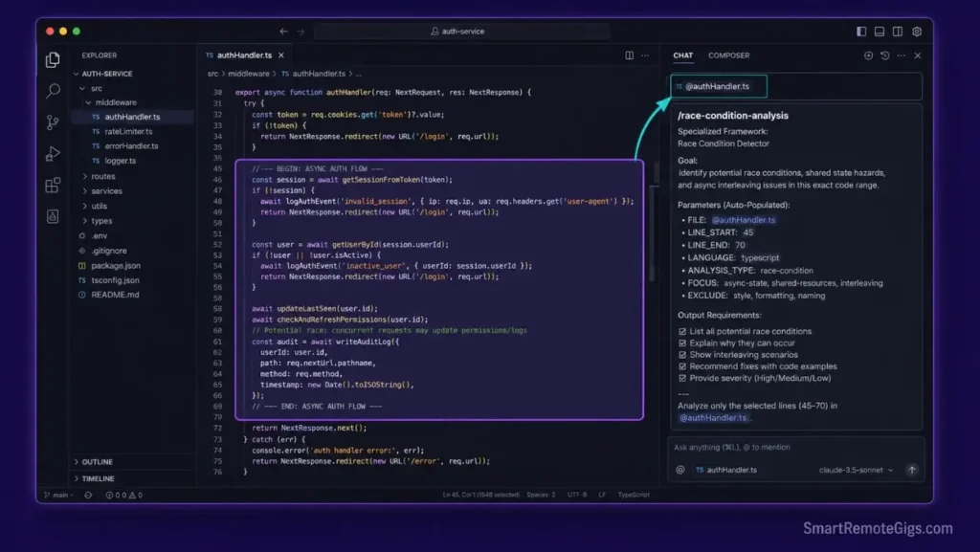This screenshot has width=980, height=552.
Task: Click the auth-service command center search bar
Action: [462, 32]
